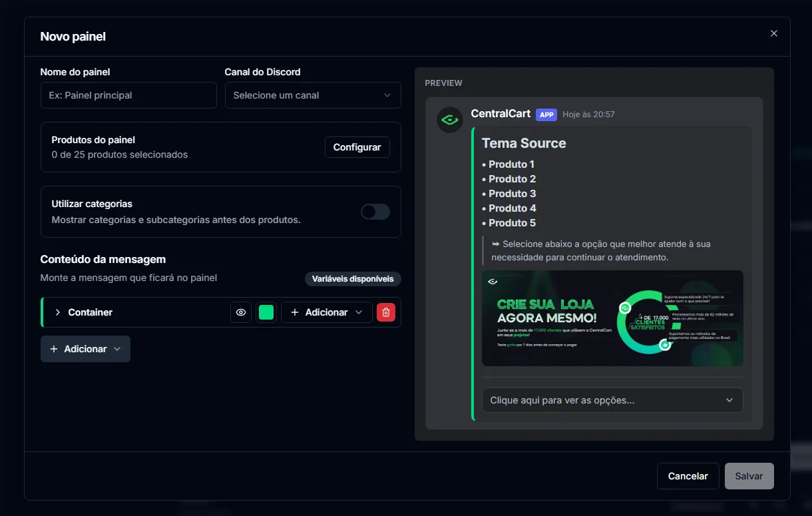Expand the Container row chevron
The width and height of the screenshot is (812, 516).
point(58,312)
